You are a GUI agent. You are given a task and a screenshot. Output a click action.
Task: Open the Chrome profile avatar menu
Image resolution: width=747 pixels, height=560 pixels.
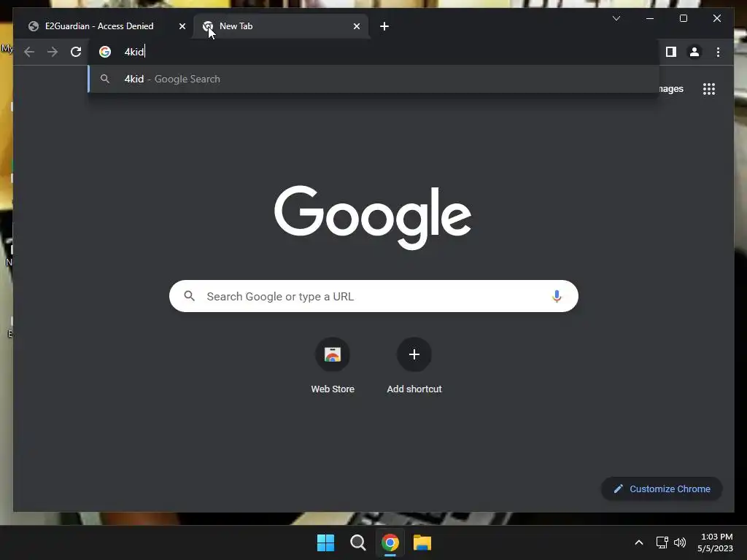[694, 52]
